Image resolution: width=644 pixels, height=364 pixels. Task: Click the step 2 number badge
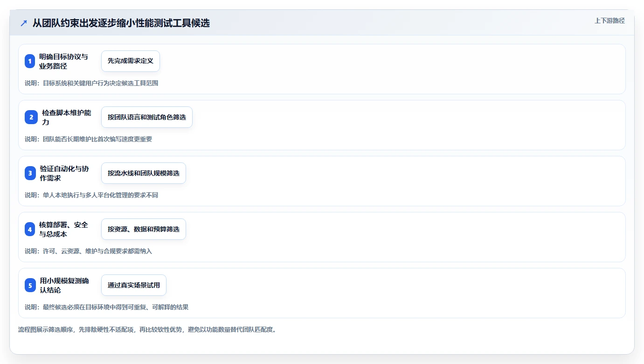coord(31,117)
